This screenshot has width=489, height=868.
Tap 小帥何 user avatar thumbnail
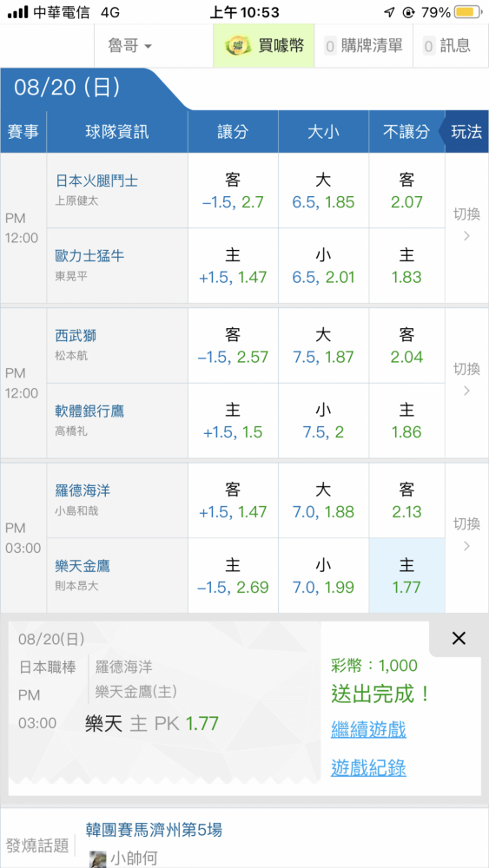pyautogui.click(x=97, y=858)
